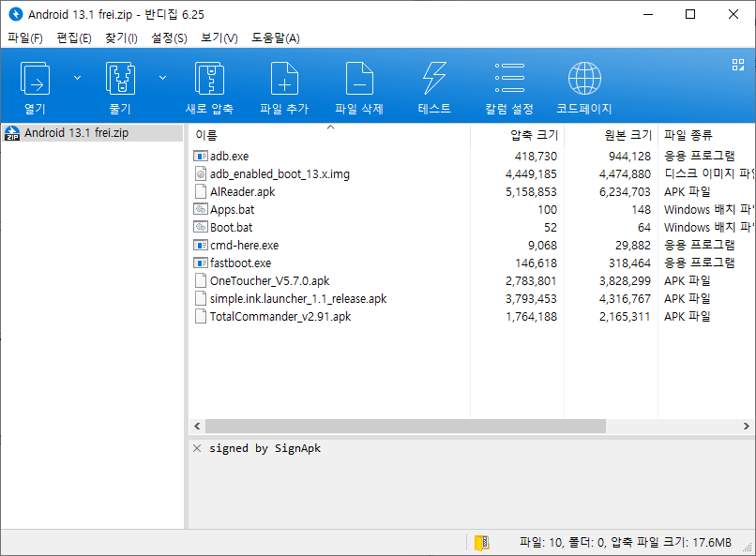
Task: Select the AlReader.apk file name
Action: (x=243, y=192)
